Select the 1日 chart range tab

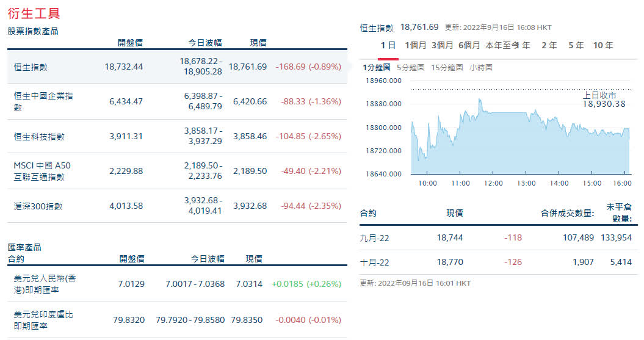click(x=388, y=45)
